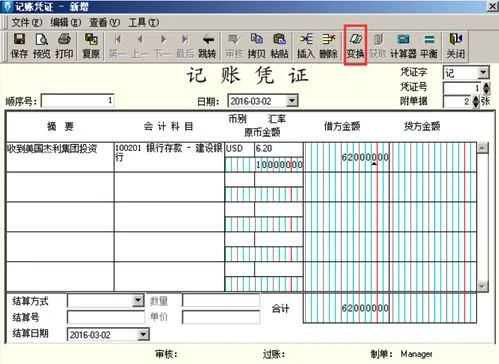Click the attachments (附单据) stepper arrows

476,101
